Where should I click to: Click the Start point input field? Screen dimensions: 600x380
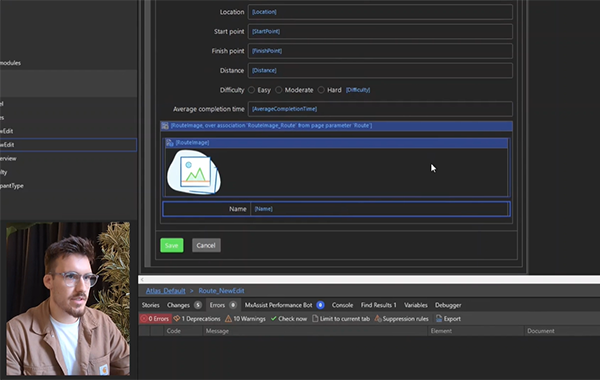pyautogui.click(x=380, y=31)
